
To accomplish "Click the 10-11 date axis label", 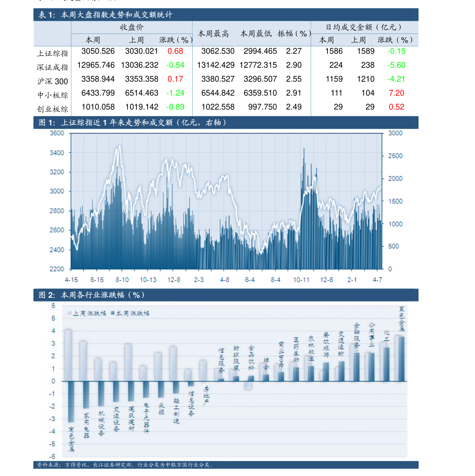I will click(301, 279).
